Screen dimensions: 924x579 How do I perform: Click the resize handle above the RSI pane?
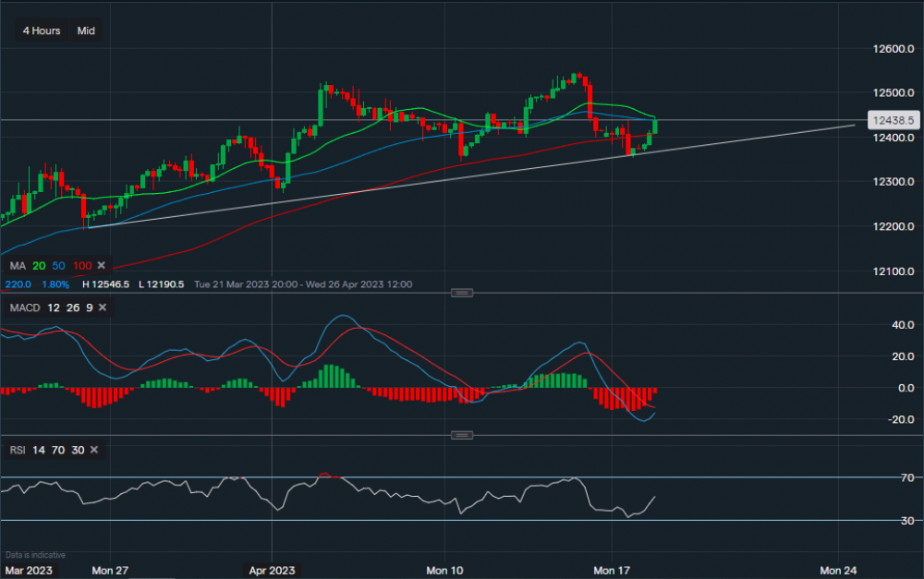462,435
